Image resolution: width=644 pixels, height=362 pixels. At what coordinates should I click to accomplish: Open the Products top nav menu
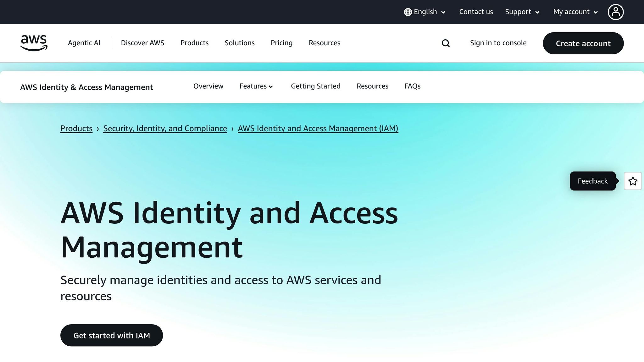[x=194, y=43]
